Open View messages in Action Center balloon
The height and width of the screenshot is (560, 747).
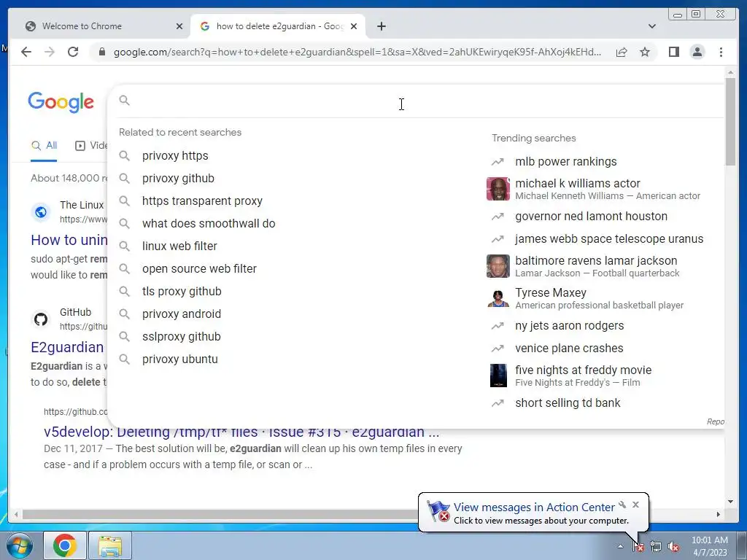click(x=534, y=507)
